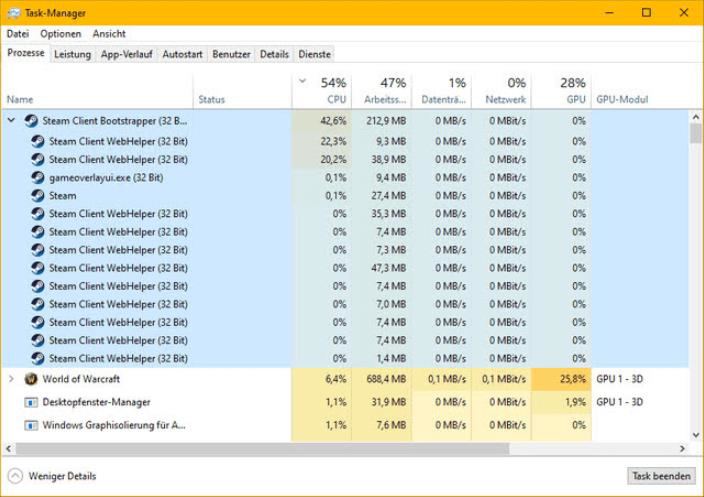Click GPU 1 - 3D for World of Warcraft
The height and width of the screenshot is (497, 704).
pyautogui.click(x=620, y=379)
